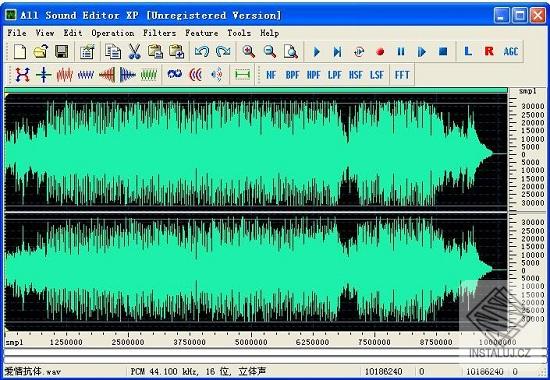The width and height of the screenshot is (550, 380).
Task: Copy the selection with the Copy icon
Action: click(x=113, y=52)
